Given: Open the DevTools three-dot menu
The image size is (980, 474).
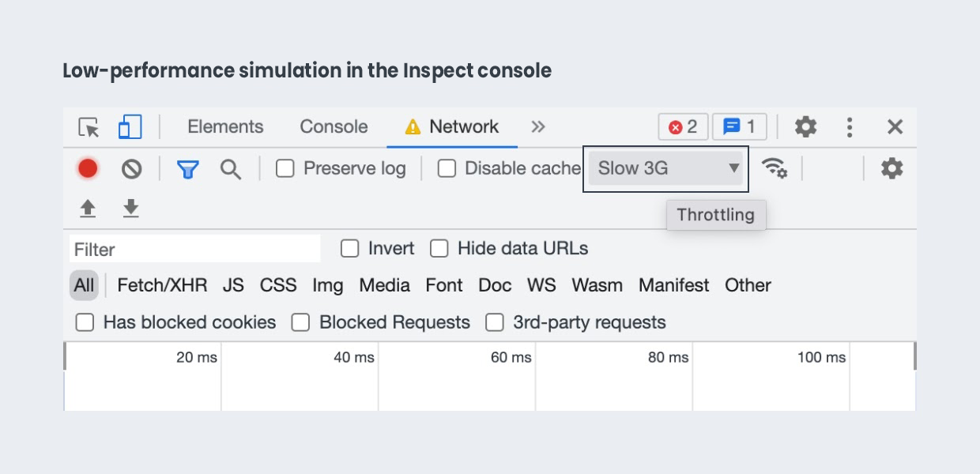Looking at the screenshot, I should click(850, 127).
